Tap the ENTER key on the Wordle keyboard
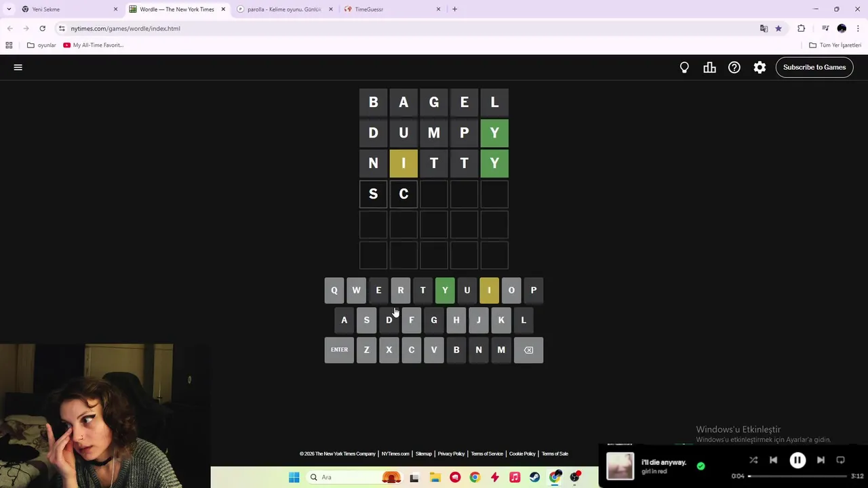 tap(339, 350)
